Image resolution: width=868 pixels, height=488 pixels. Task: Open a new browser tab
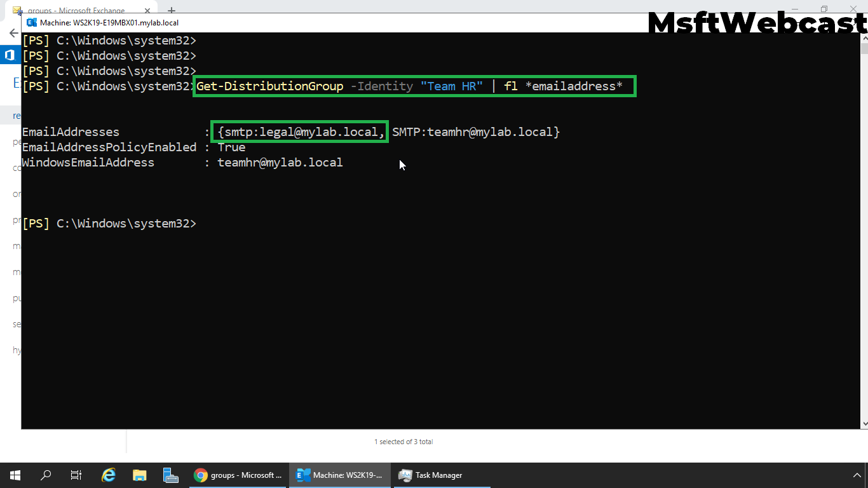(171, 10)
